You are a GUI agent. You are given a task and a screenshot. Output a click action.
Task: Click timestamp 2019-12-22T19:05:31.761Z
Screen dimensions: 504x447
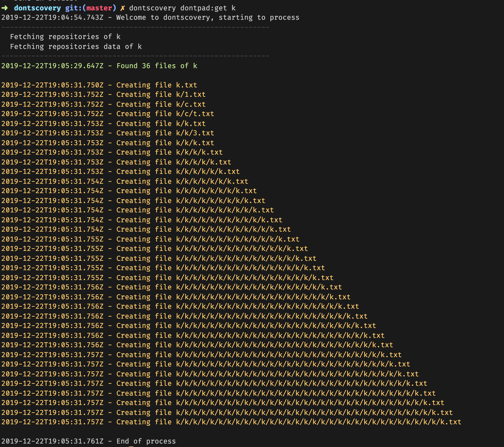[x=52, y=441]
